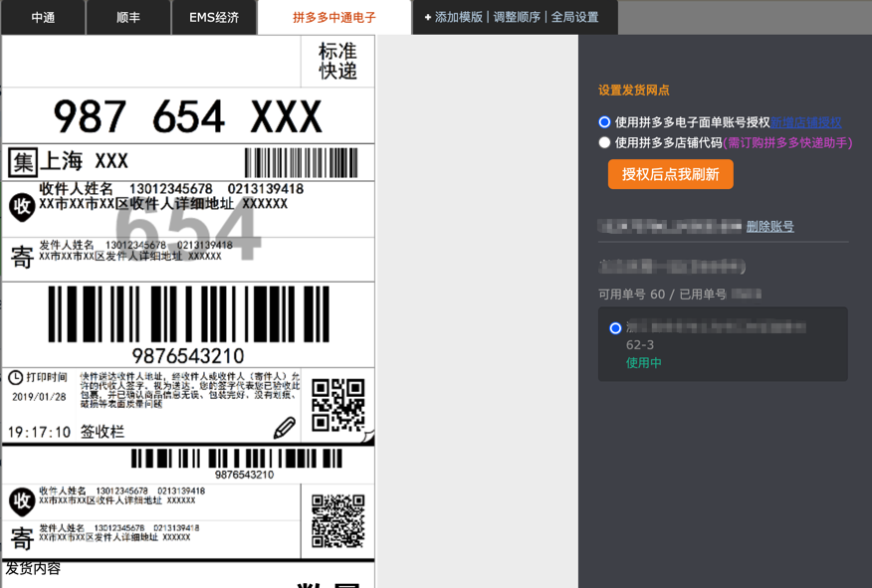Click the 上海 XXX destination text
The height and width of the screenshot is (588, 872).
(x=84, y=162)
